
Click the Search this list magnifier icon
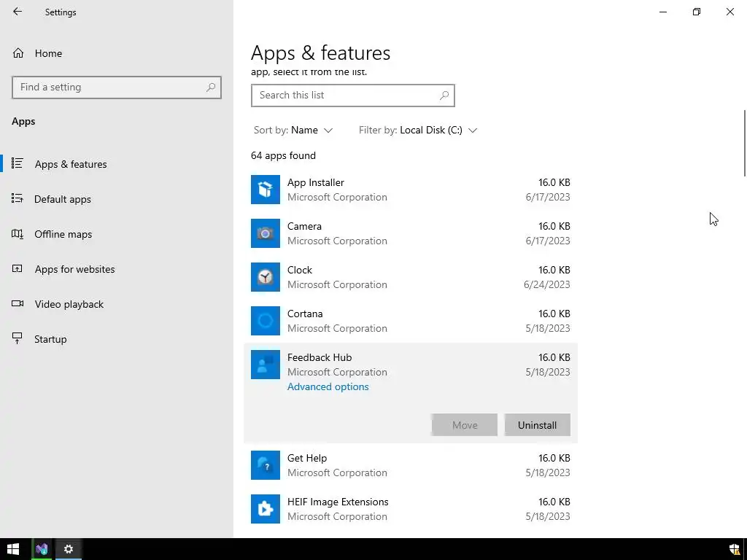point(444,96)
